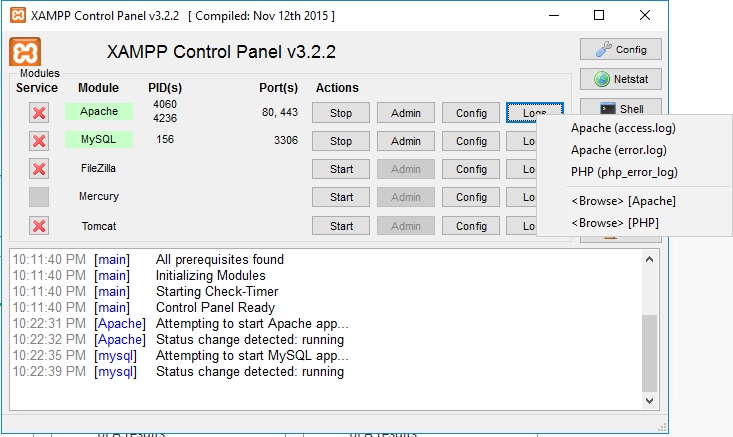Click the MySQL PID value '156'

point(165,139)
